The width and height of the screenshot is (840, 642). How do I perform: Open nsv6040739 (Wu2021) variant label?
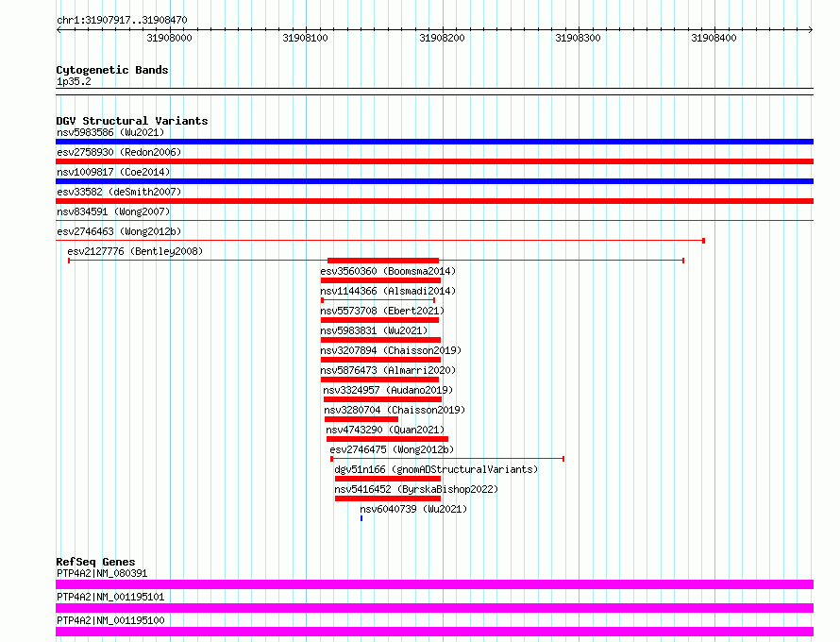click(413, 509)
